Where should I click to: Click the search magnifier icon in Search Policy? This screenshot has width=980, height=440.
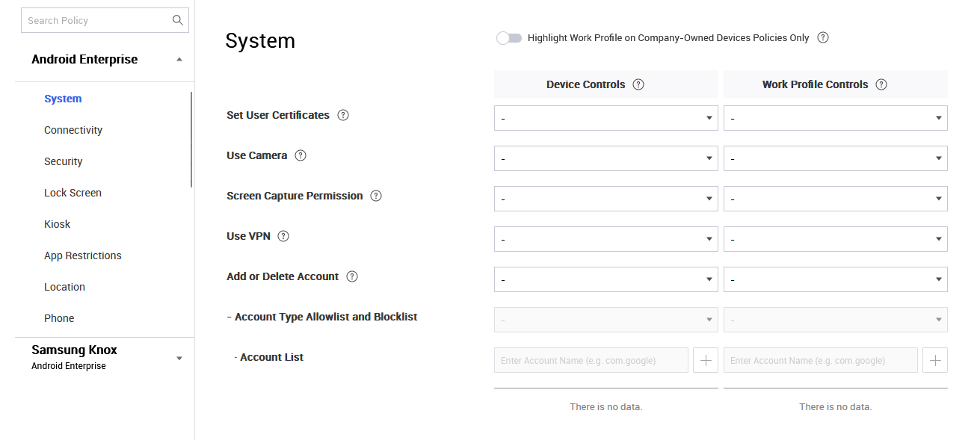click(177, 20)
